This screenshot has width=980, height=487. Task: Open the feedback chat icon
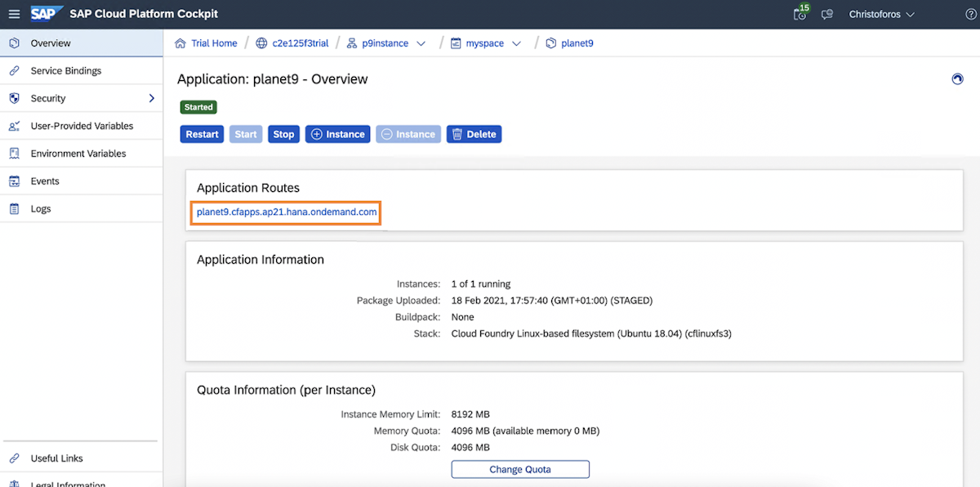coord(827,14)
